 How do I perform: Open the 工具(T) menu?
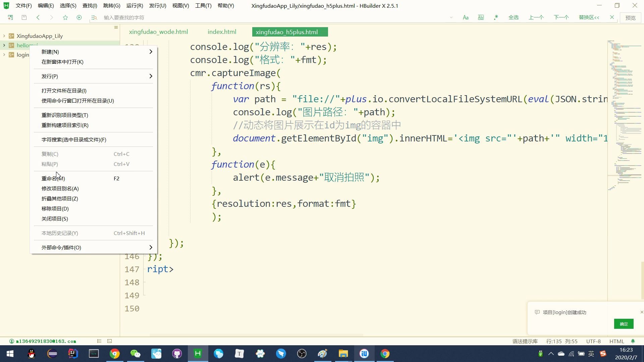pos(203,6)
